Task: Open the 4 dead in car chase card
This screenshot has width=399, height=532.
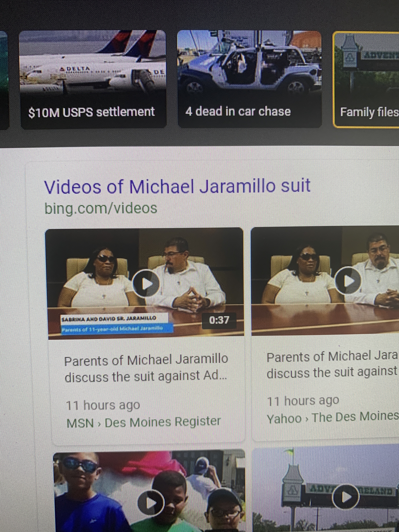Action: pyautogui.click(x=250, y=79)
